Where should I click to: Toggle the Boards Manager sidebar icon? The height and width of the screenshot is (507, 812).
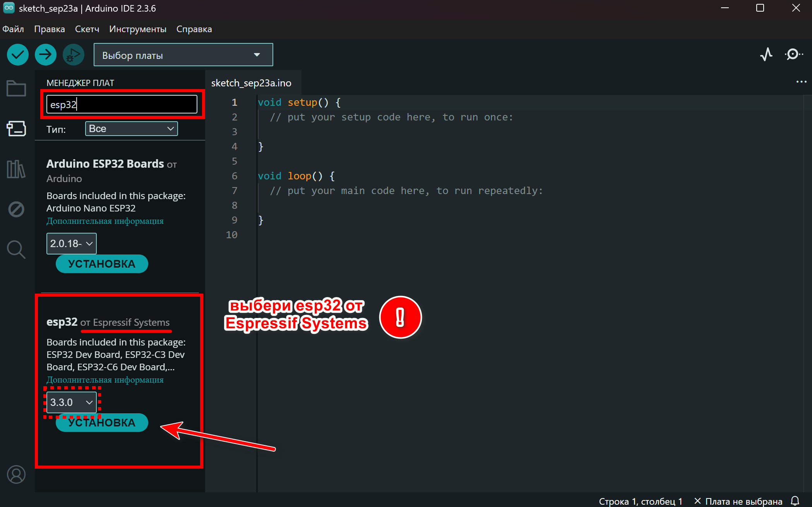pyautogui.click(x=16, y=129)
